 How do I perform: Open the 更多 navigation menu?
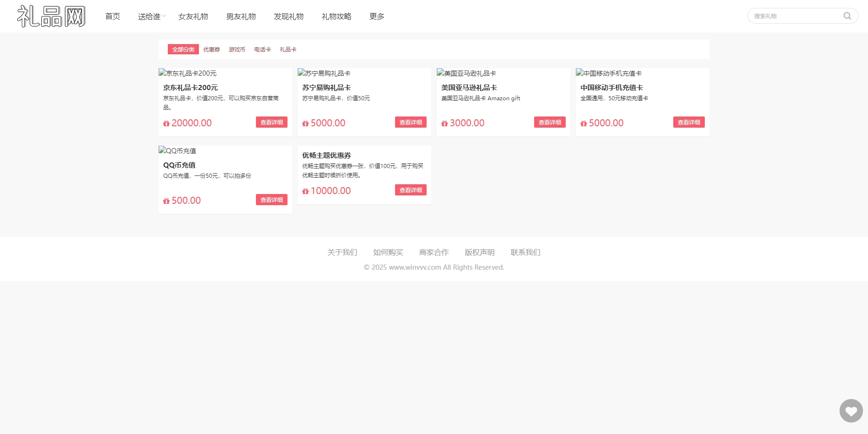click(377, 16)
